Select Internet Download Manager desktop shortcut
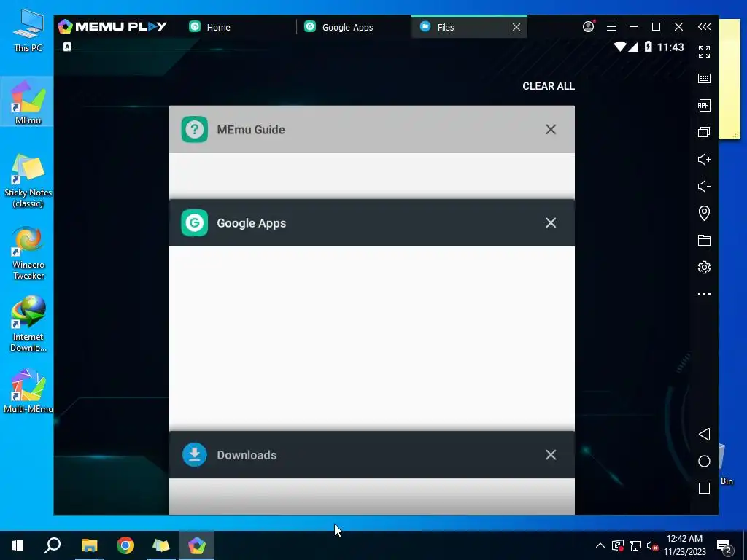 click(28, 324)
